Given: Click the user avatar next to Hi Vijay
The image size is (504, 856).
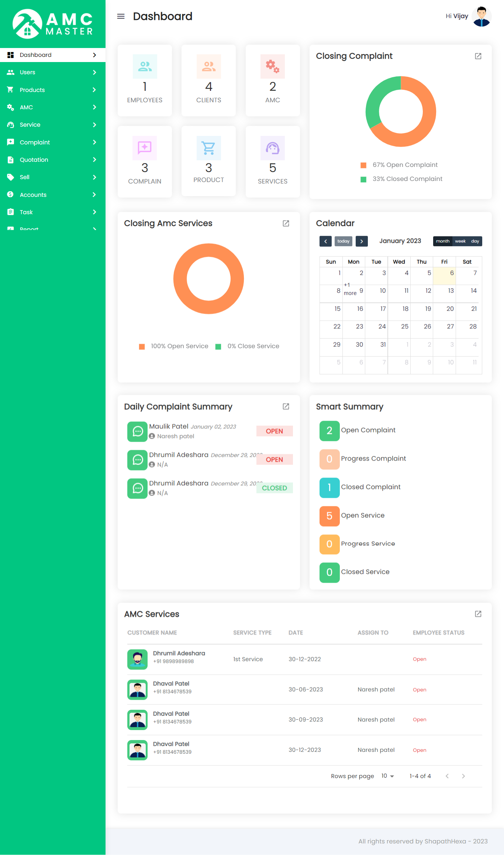Looking at the screenshot, I should pyautogui.click(x=481, y=17).
